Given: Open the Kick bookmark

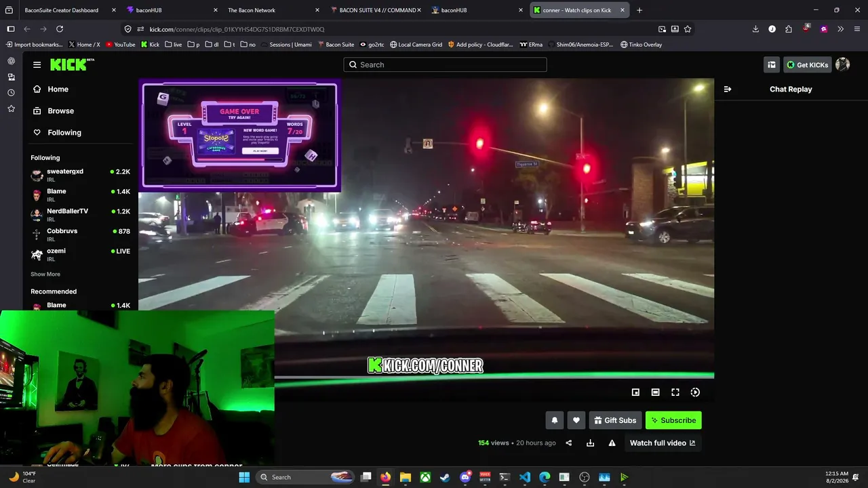Looking at the screenshot, I should coord(151,45).
